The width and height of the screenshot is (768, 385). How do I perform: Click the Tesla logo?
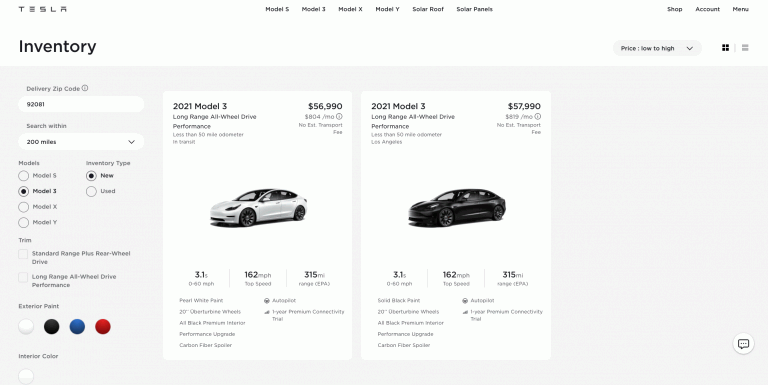43,9
